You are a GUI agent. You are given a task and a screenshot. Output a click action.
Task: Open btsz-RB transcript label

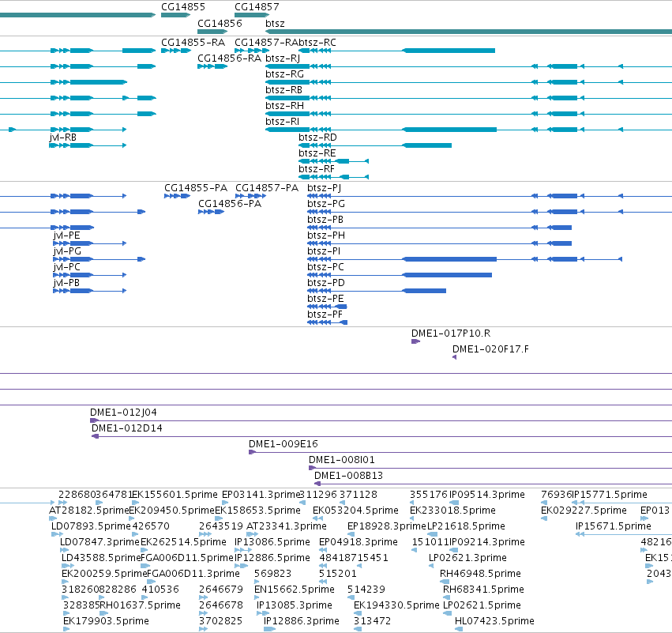283,90
